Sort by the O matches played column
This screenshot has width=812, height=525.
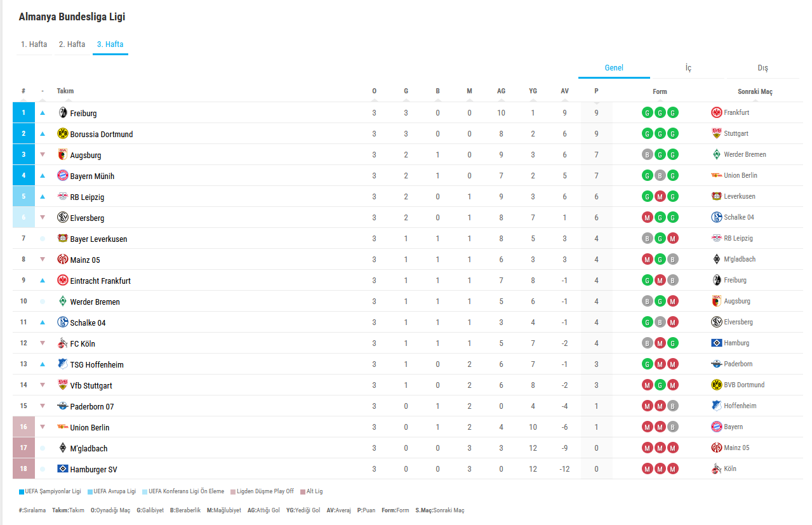coord(374,91)
